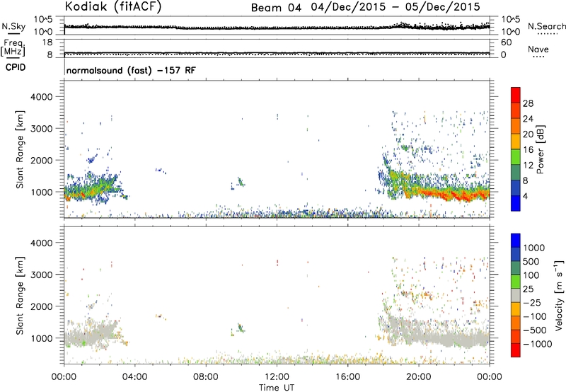566x392 pixels.
Task: Click the 'Velocity [m s-1]' colorbar label
Action: click(x=559, y=295)
